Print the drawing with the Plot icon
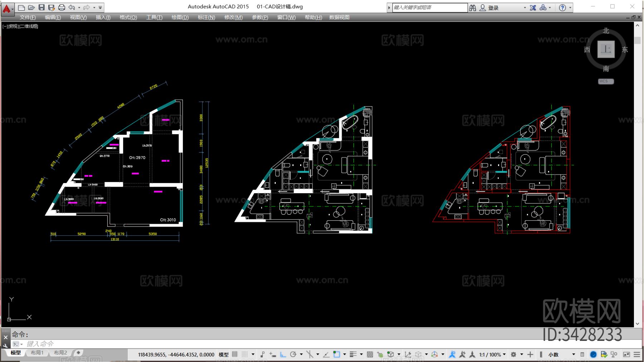This screenshot has width=644, height=362. (62, 8)
